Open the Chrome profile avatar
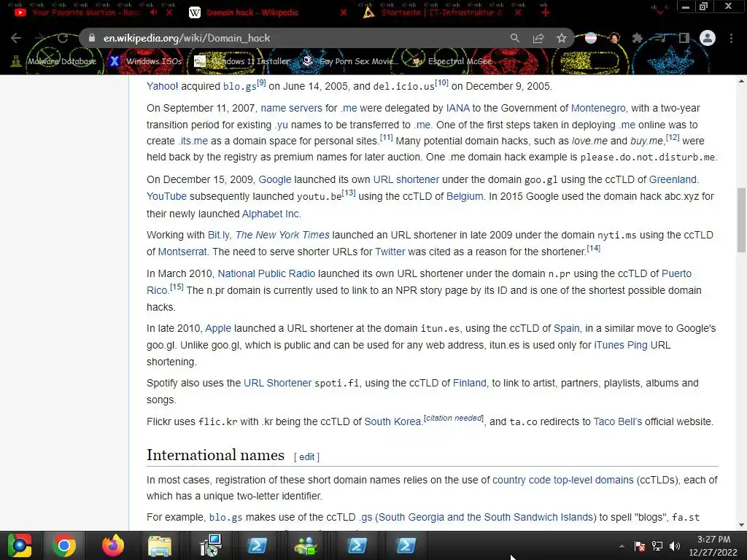This screenshot has width=747, height=560. pos(708,38)
